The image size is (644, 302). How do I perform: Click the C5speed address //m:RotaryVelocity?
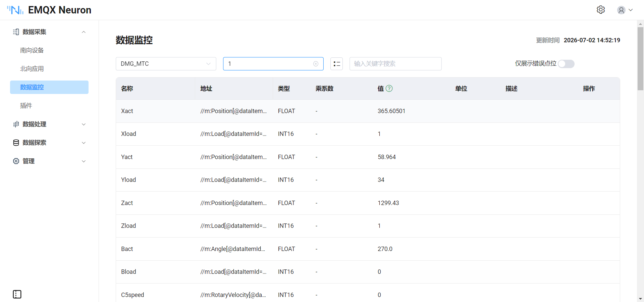click(233, 295)
